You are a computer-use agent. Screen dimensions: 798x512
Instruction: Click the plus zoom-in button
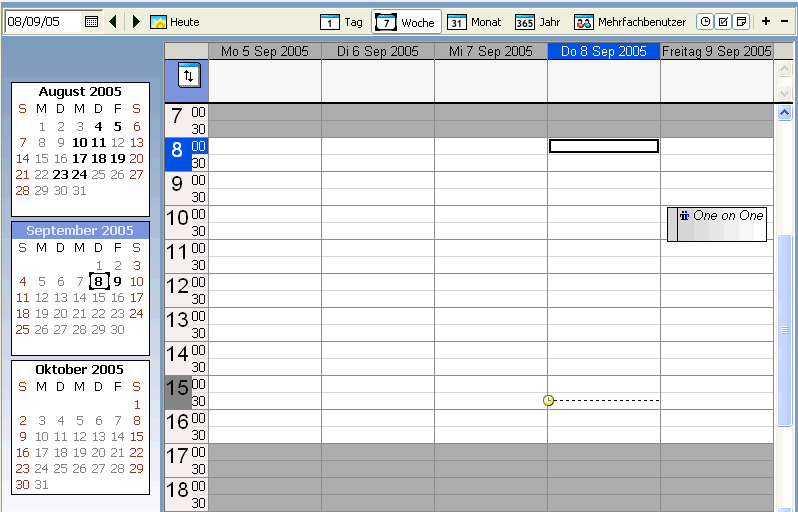tap(766, 21)
